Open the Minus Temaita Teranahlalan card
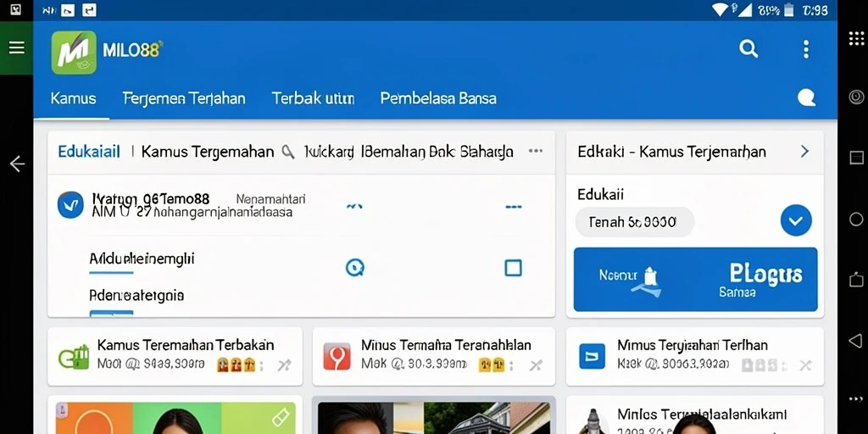Image resolution: width=868 pixels, height=434 pixels. (433, 357)
